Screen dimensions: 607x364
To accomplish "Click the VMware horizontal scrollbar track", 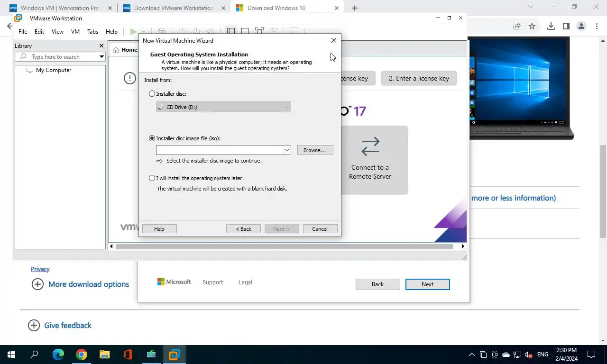I will coord(285,246).
